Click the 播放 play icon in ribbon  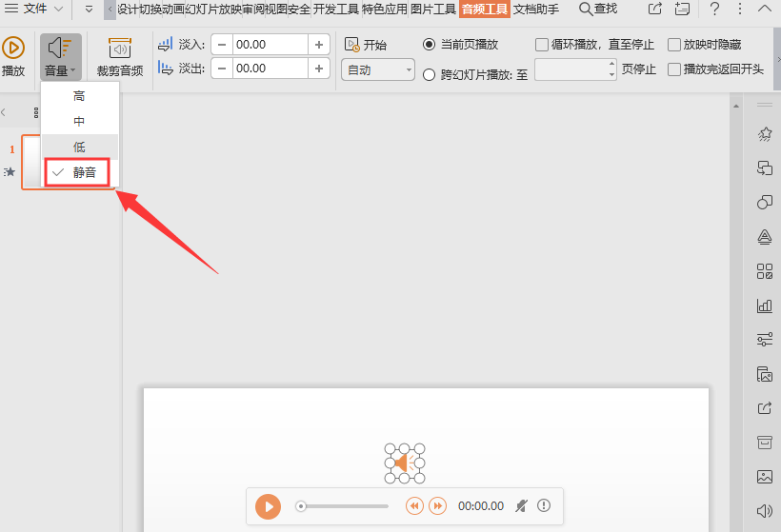13,49
